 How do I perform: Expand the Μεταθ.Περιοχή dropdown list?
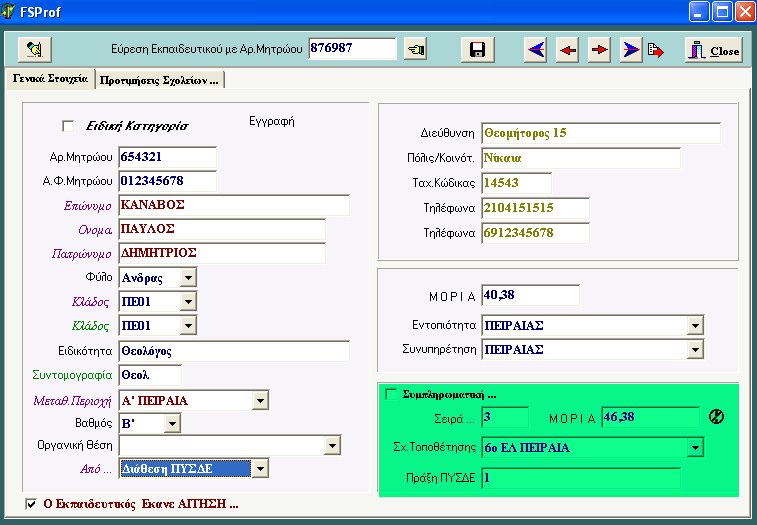(x=260, y=401)
